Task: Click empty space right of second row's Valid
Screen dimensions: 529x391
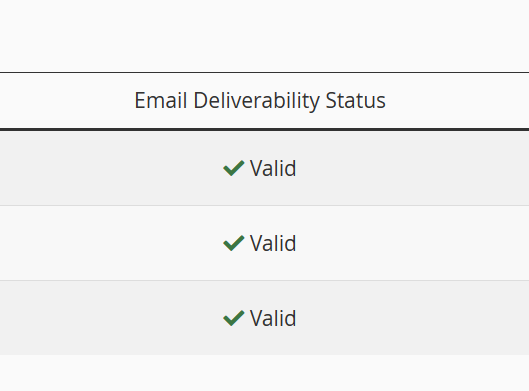Action: tap(412, 243)
